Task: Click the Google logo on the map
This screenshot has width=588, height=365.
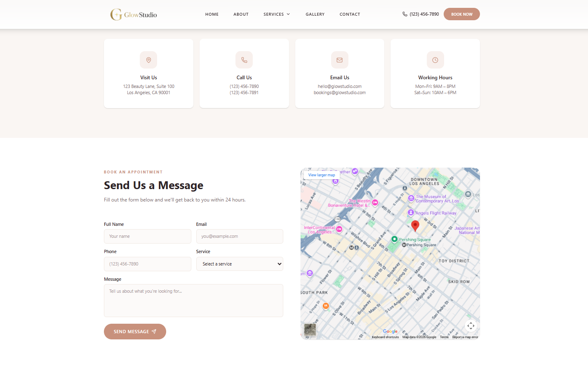Action: (x=390, y=331)
